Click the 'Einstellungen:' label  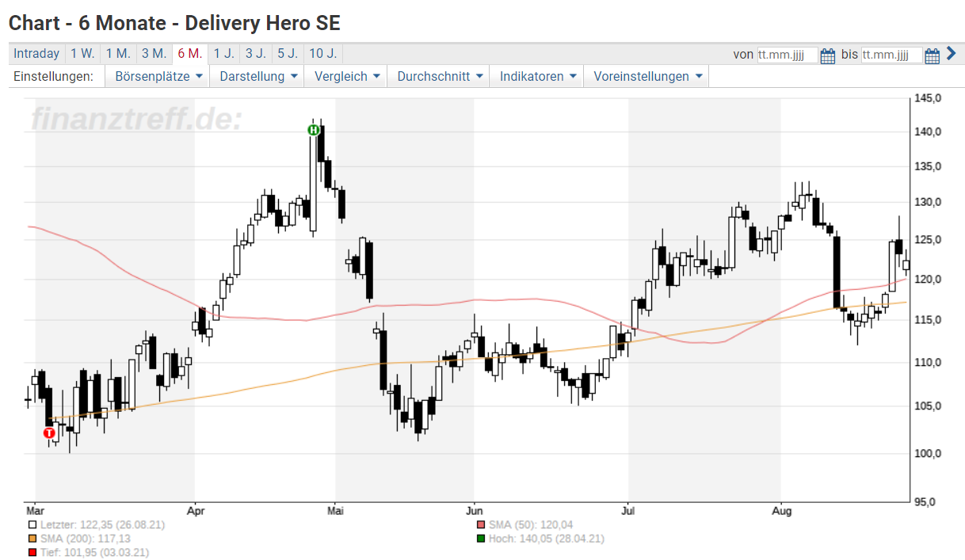pos(54,77)
